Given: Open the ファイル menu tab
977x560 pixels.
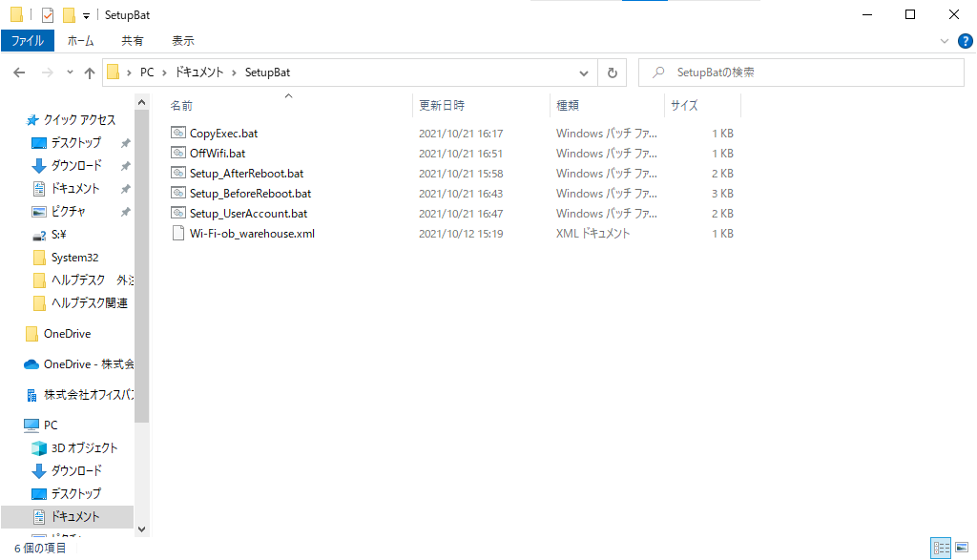Looking at the screenshot, I should pyautogui.click(x=27, y=41).
